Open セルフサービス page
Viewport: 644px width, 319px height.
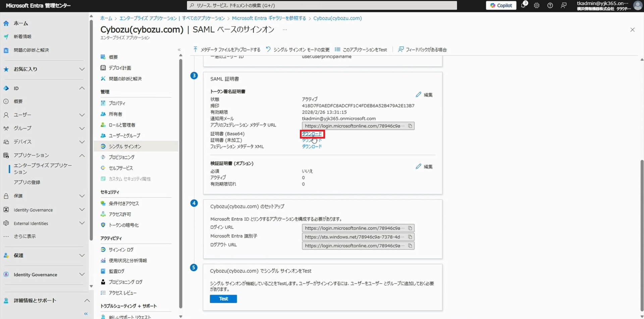(120, 168)
